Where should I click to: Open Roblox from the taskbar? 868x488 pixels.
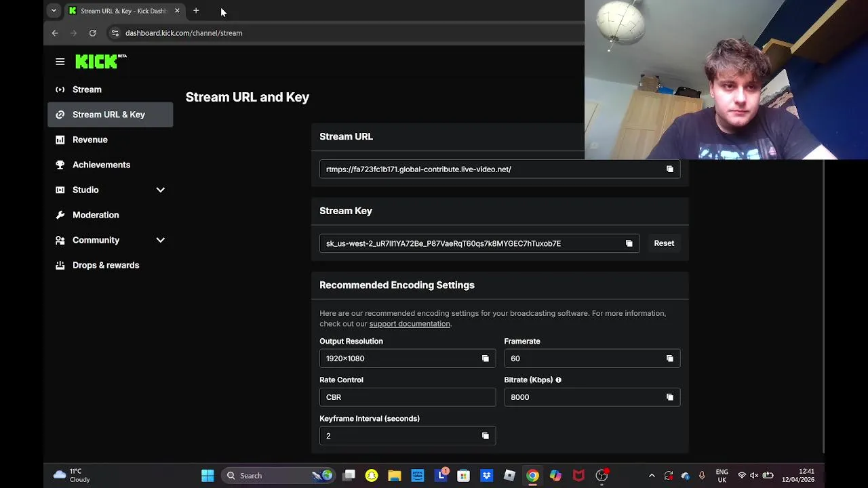pyautogui.click(x=509, y=476)
